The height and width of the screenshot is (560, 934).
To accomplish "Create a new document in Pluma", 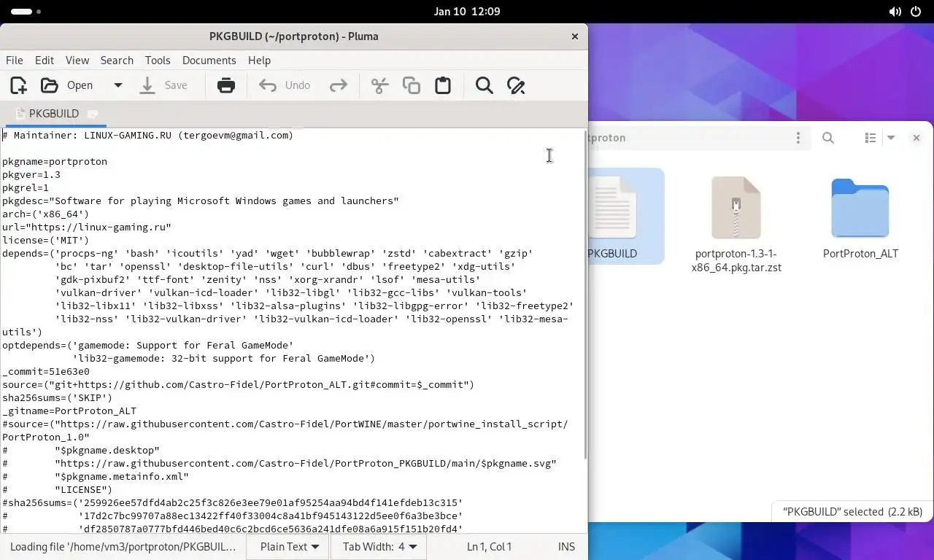I will pos(18,85).
